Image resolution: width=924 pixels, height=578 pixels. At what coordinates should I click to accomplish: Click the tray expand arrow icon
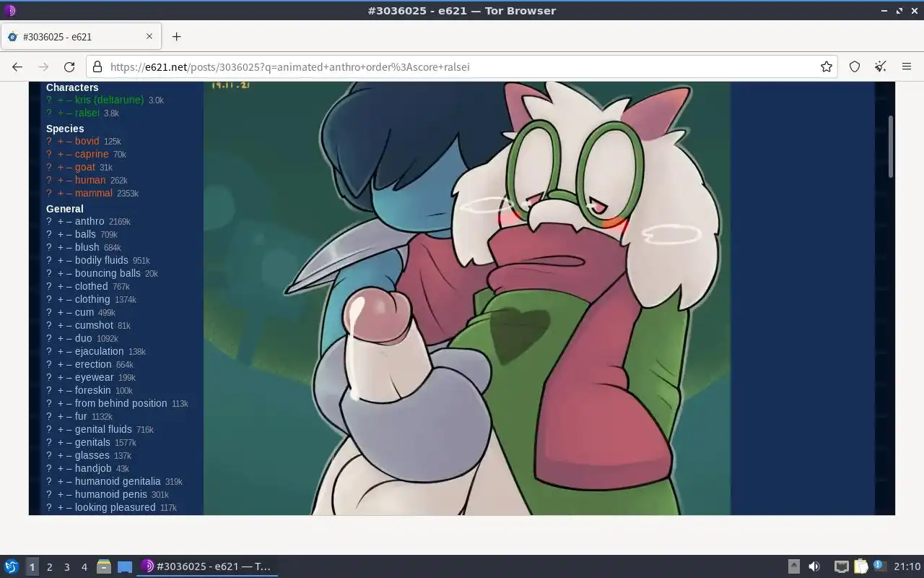[793, 566]
